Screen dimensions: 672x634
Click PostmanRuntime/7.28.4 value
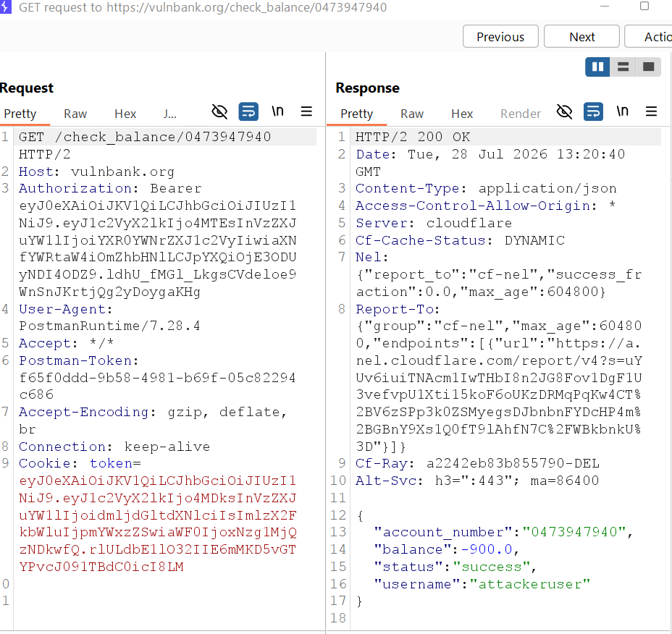click(110, 326)
